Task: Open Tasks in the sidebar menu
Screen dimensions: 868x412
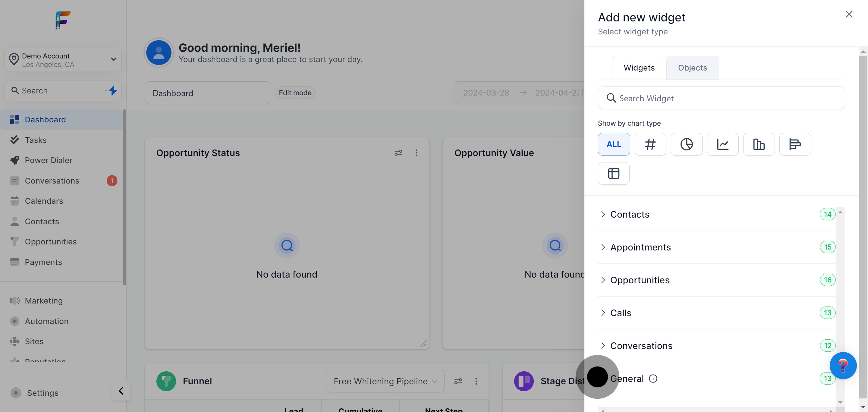Action: pos(36,140)
